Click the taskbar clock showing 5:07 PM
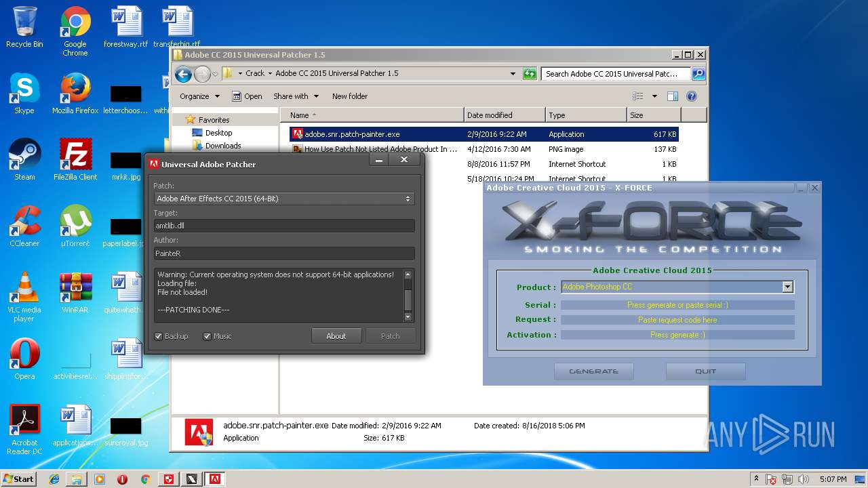 pyautogui.click(x=833, y=479)
